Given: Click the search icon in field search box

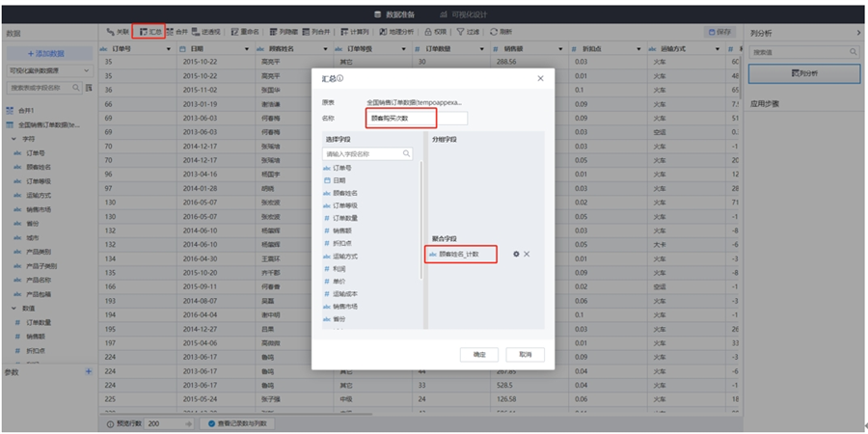Looking at the screenshot, I should click(407, 153).
